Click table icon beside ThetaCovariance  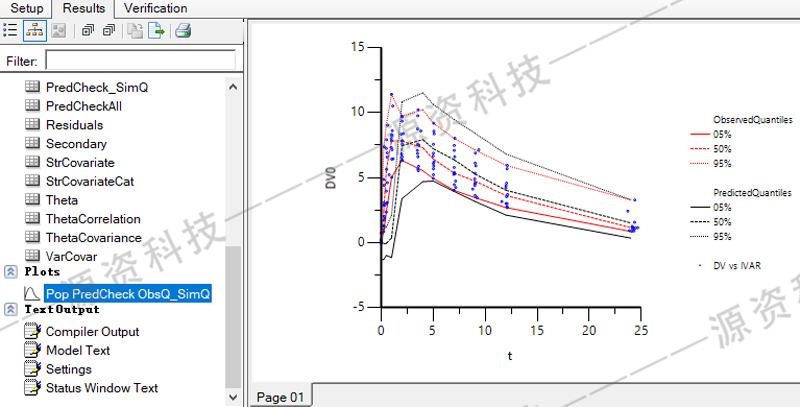(32, 238)
